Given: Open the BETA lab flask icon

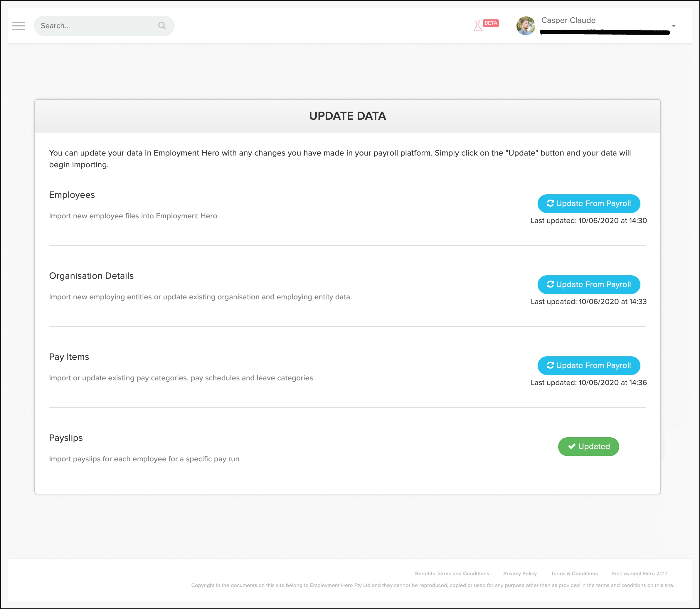Looking at the screenshot, I should pos(477,26).
